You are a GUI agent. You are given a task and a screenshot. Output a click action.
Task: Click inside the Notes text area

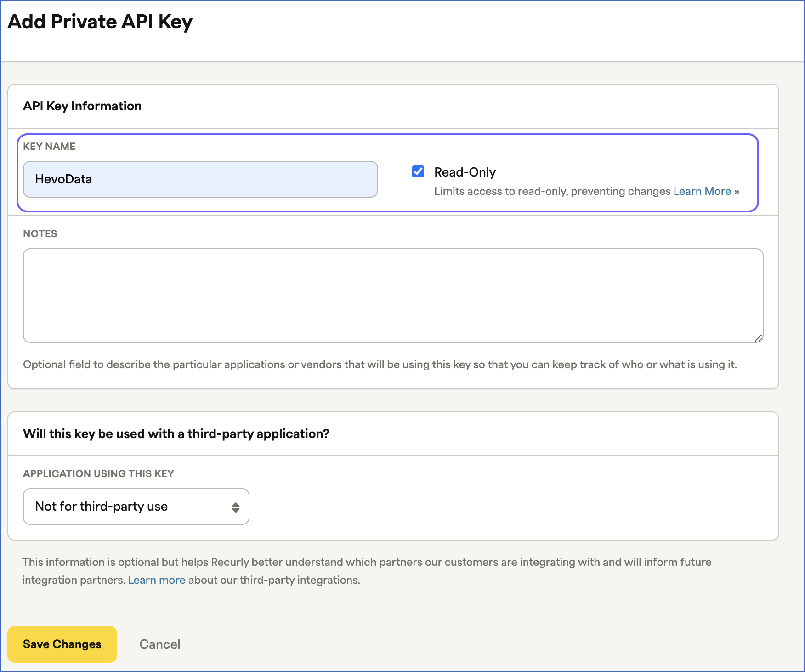pyautogui.click(x=393, y=296)
